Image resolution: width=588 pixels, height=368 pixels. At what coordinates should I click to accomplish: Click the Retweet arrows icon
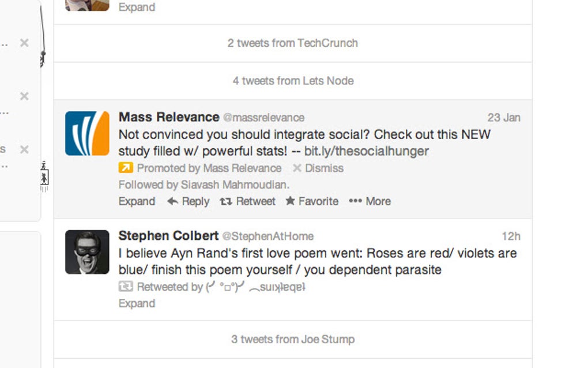pyautogui.click(x=225, y=201)
